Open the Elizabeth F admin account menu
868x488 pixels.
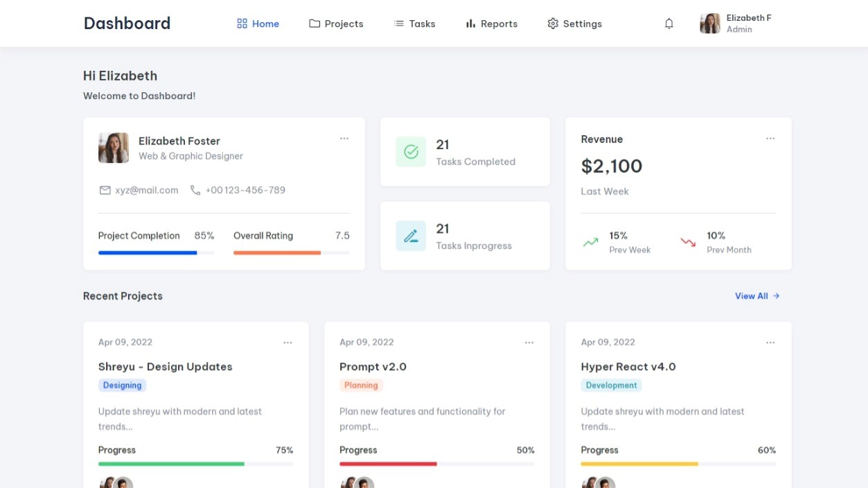(736, 24)
